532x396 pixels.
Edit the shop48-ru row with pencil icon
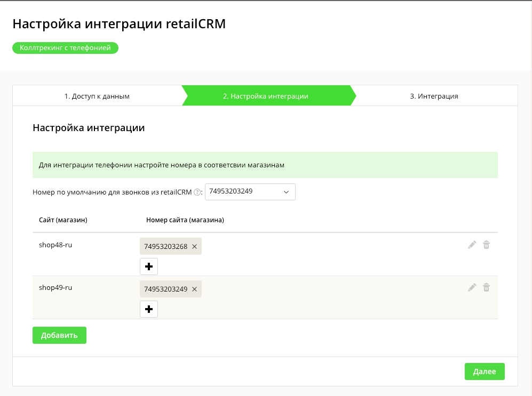pos(472,245)
